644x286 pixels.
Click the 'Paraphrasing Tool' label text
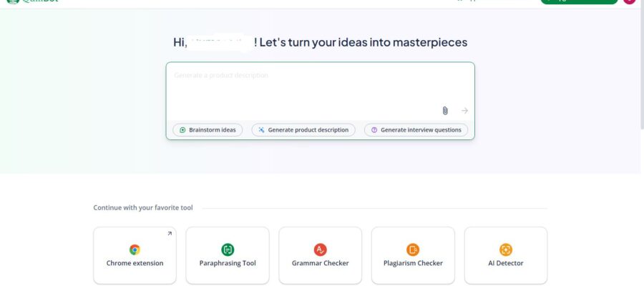228,263
